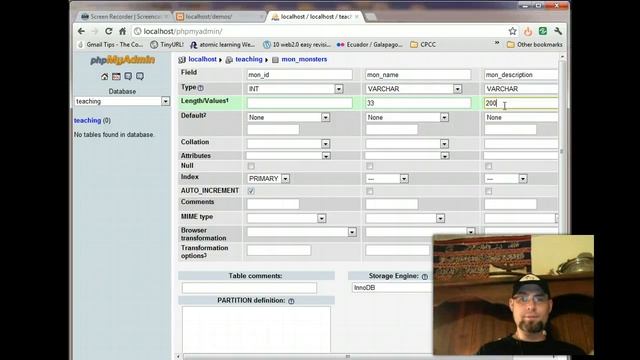Select the localhost / localhost / teaching tab
640x360 pixels.
pos(315,17)
